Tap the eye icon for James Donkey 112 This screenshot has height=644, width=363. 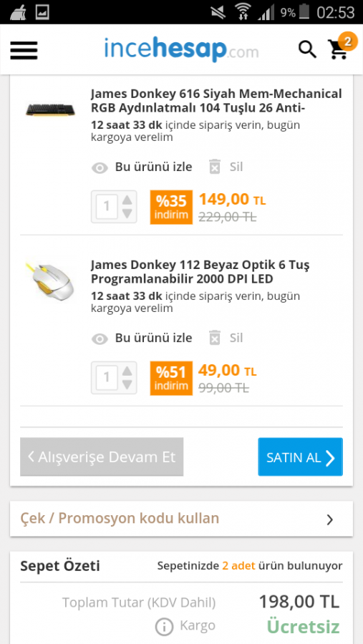click(100, 338)
